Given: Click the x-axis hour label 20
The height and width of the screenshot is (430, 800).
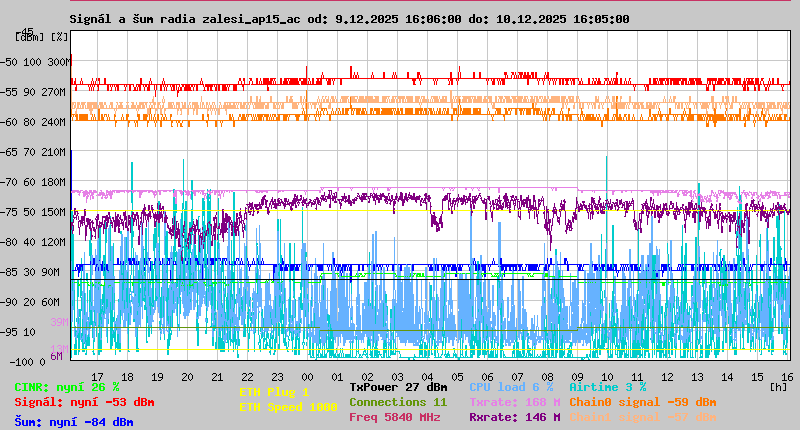Looking at the screenshot, I should 187,376.
